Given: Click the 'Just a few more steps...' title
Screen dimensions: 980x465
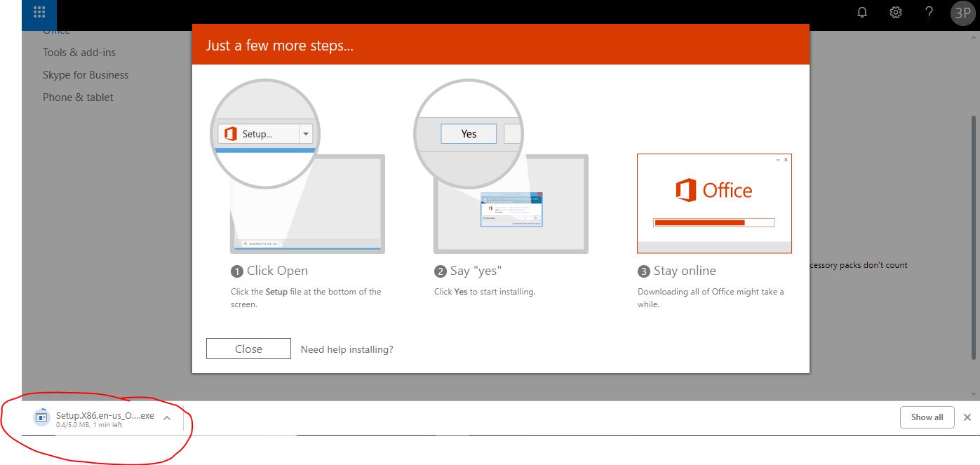Looking at the screenshot, I should pos(279,46).
